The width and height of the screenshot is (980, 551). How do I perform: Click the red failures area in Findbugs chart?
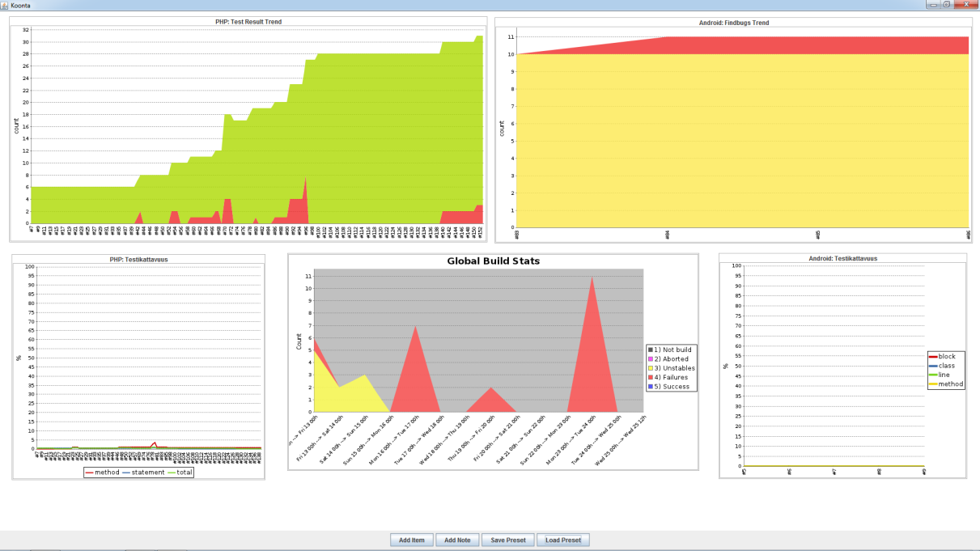point(809,45)
